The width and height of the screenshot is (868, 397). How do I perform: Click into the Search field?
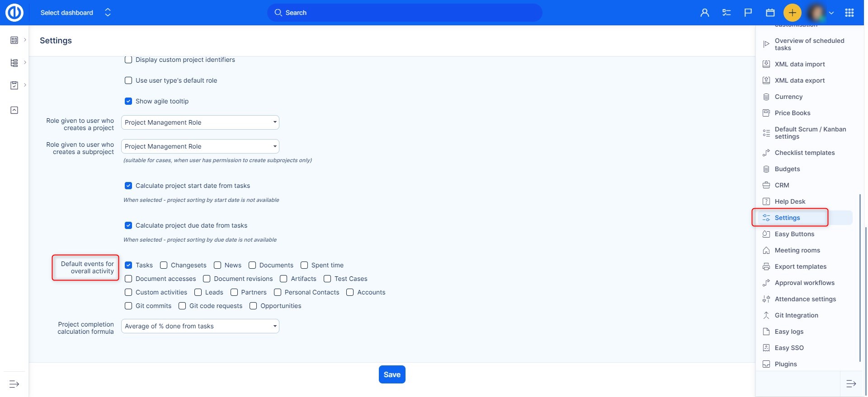coord(405,13)
